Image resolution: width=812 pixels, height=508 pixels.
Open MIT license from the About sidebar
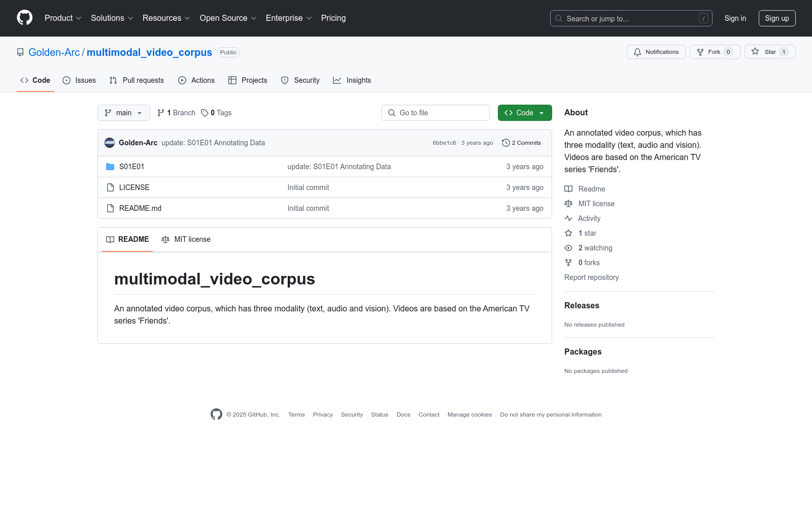click(x=590, y=204)
